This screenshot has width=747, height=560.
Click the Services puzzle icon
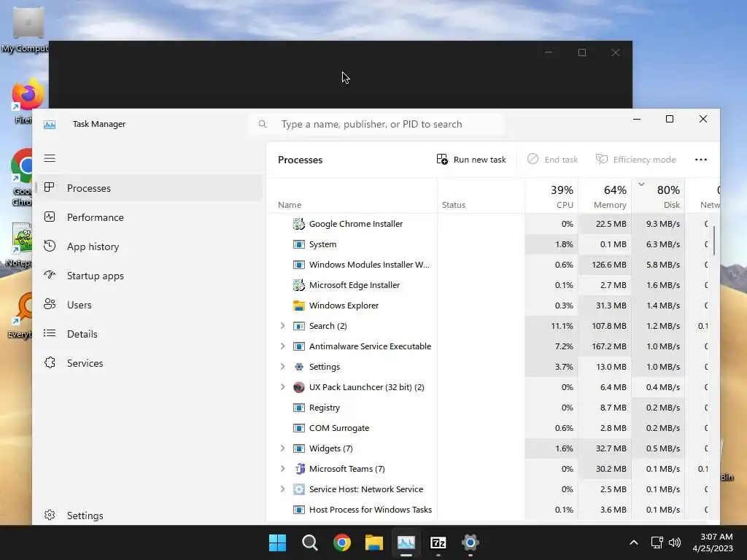tap(50, 363)
